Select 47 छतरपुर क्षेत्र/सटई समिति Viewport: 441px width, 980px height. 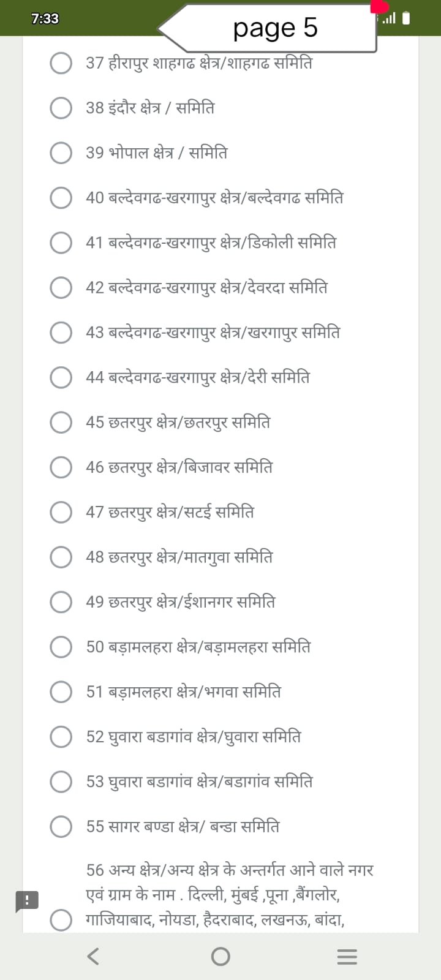pyautogui.click(x=61, y=512)
